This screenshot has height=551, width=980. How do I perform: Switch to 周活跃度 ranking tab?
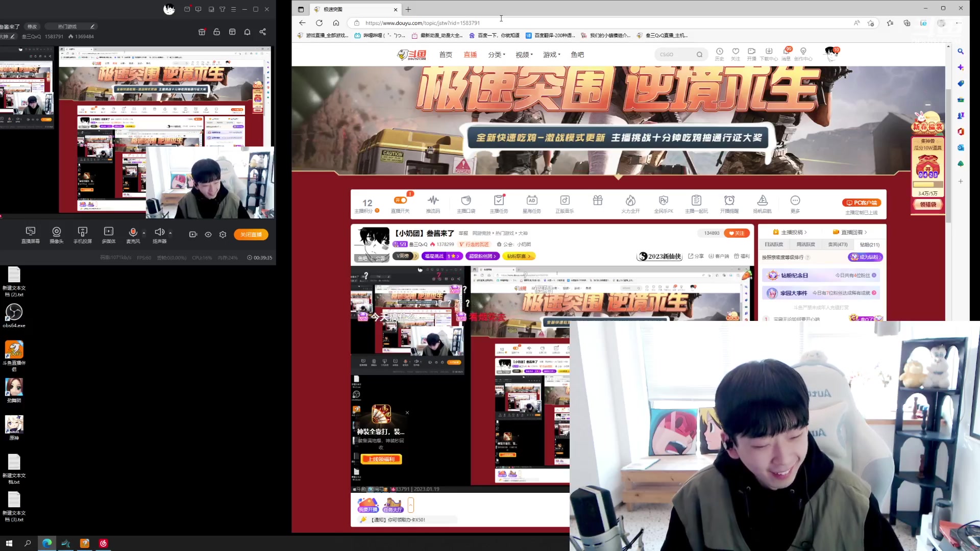805,244
